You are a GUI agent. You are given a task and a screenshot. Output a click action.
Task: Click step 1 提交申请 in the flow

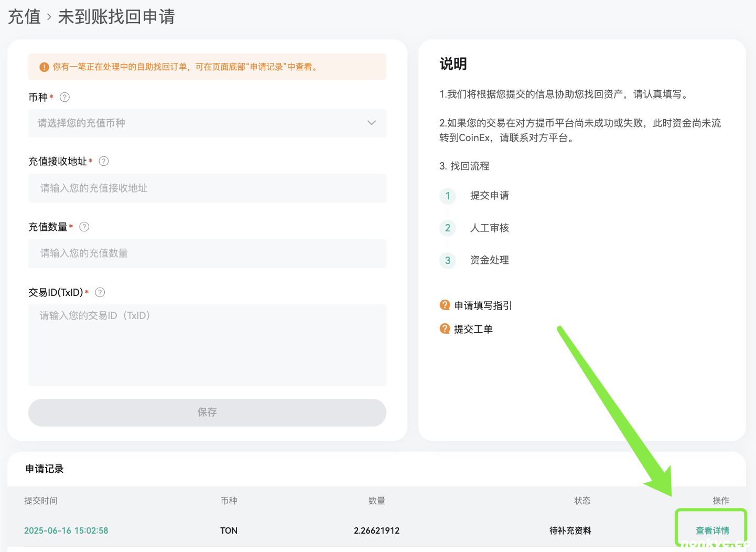(490, 195)
